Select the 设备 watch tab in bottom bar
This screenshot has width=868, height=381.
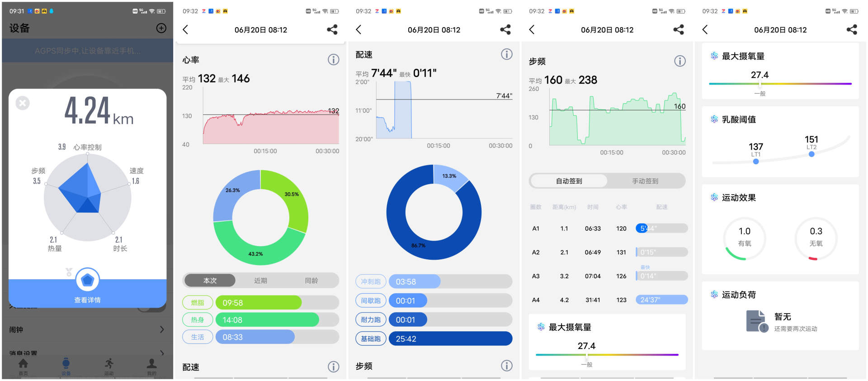pos(66,366)
